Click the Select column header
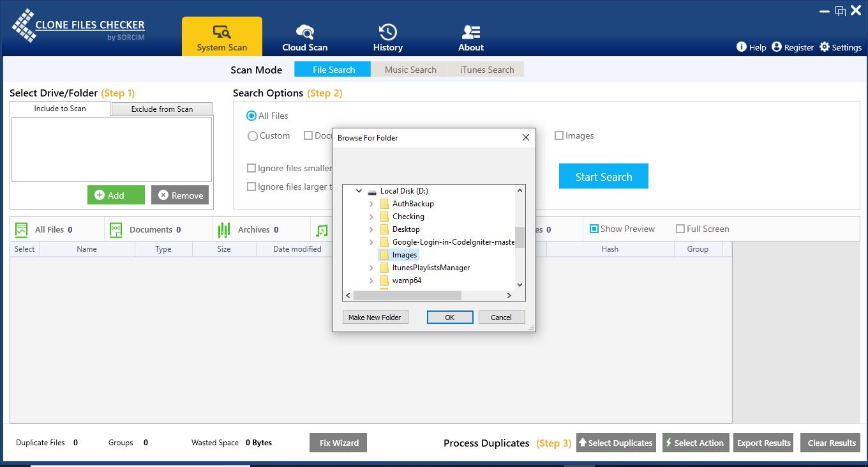Viewport: 868px width, 467px height. [x=24, y=249]
